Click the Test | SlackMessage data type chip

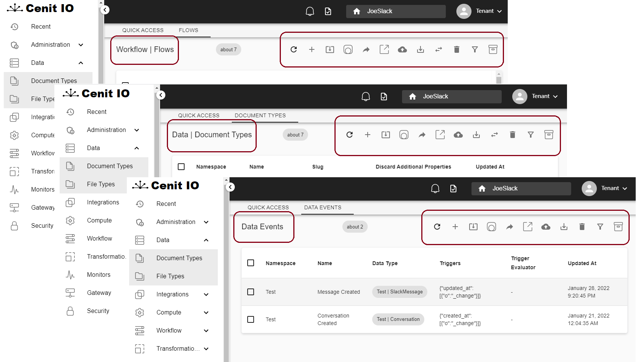[x=400, y=292]
